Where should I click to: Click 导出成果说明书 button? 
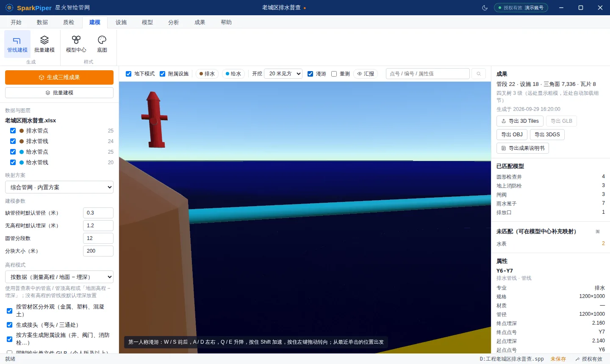click(x=523, y=148)
